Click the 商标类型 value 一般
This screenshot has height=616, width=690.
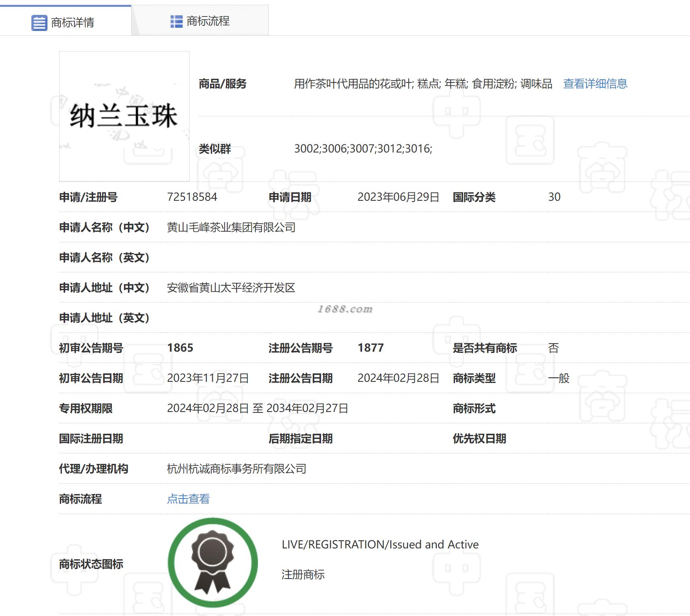[559, 378]
